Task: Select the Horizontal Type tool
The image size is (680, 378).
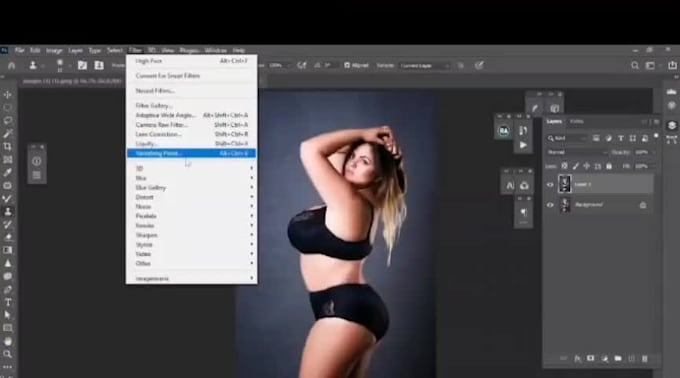Action: pos(7,302)
